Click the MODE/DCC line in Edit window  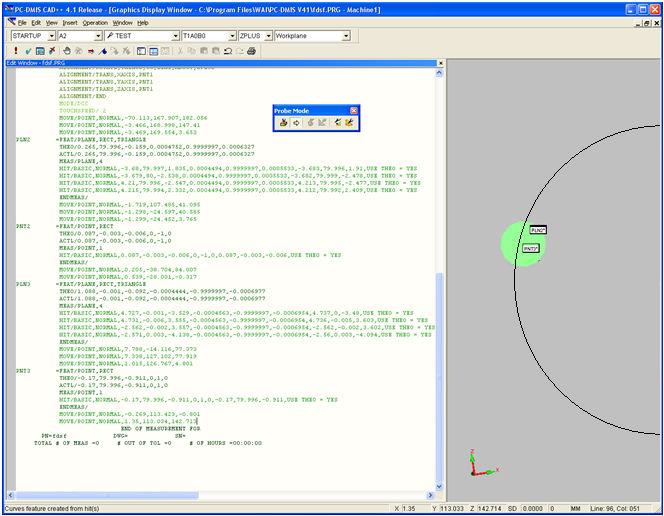(x=74, y=103)
